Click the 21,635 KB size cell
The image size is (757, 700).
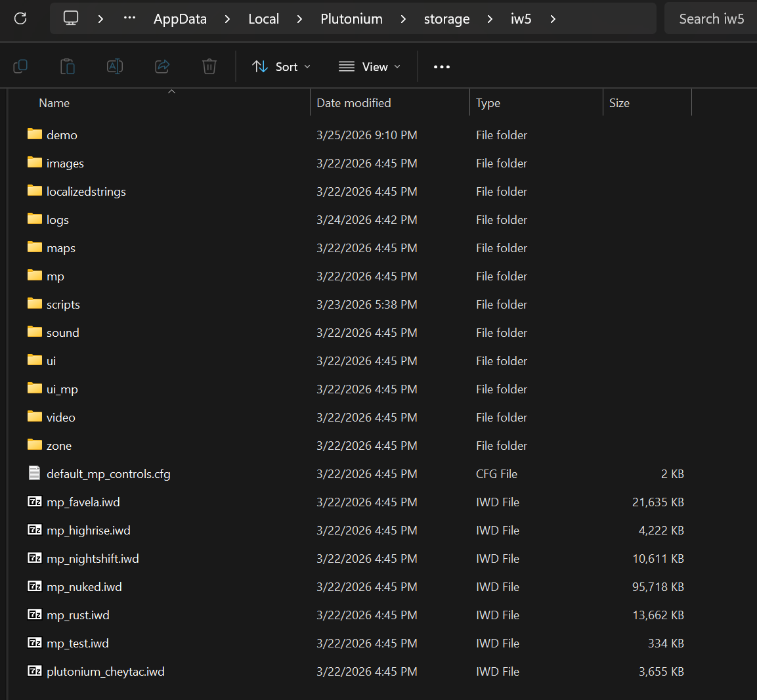658,502
